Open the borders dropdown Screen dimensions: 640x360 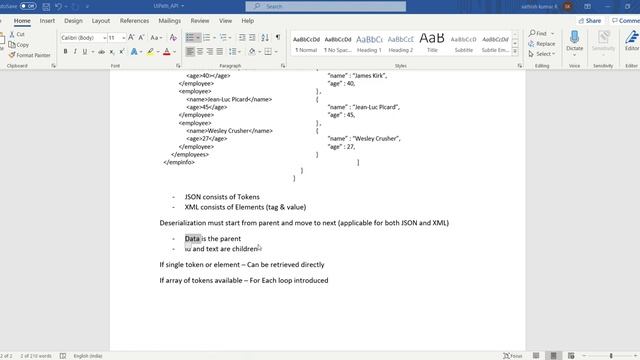pyautogui.click(x=276, y=52)
